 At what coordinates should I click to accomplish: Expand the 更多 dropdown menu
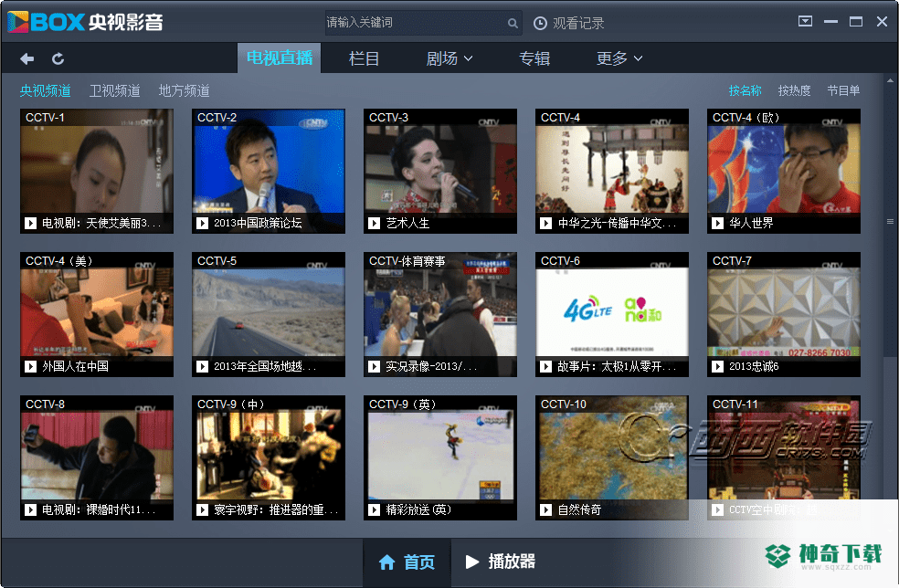tap(619, 58)
